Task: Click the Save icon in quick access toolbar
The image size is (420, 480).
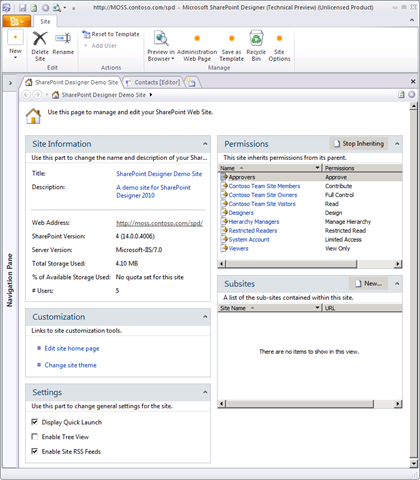Action: [22, 8]
